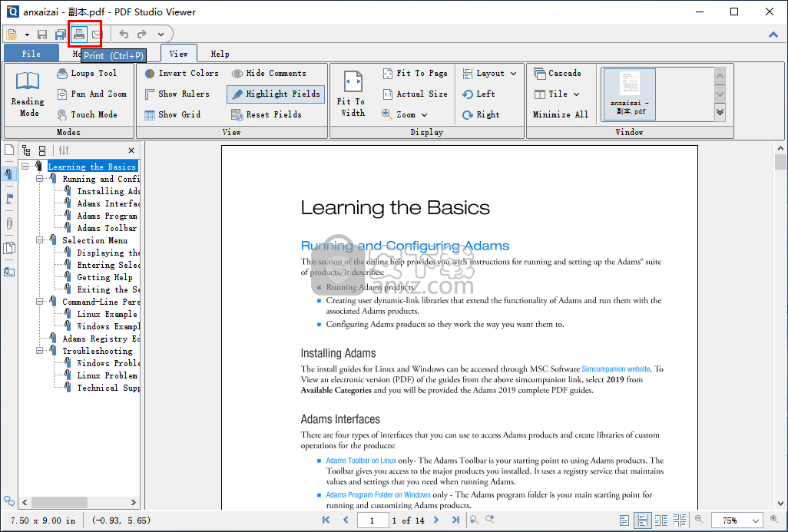Set view to Actual Size
788x532 pixels.
pyautogui.click(x=415, y=94)
